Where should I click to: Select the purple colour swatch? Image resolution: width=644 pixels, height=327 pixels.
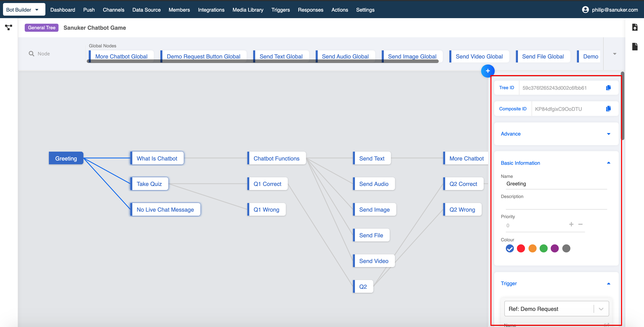554,248
